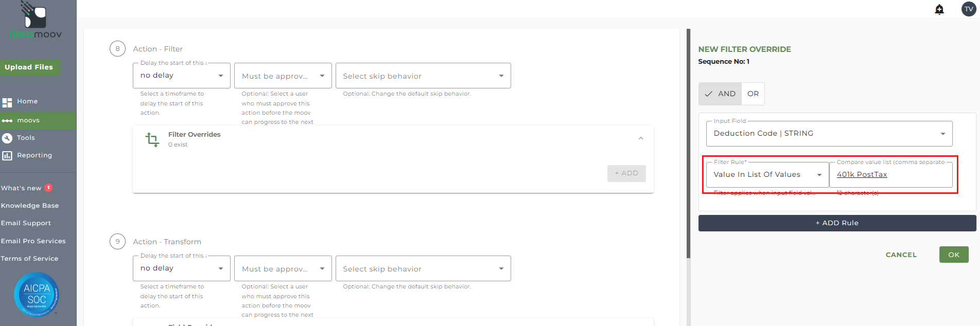Click the Reporting chart icon
Screen dimensions: 980x326
pos(7,155)
